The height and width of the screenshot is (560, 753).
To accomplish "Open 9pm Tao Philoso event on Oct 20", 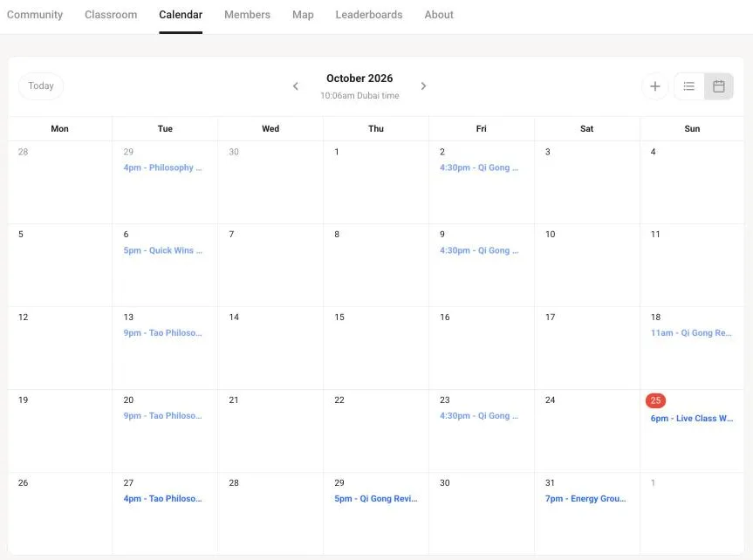I will [x=163, y=416].
